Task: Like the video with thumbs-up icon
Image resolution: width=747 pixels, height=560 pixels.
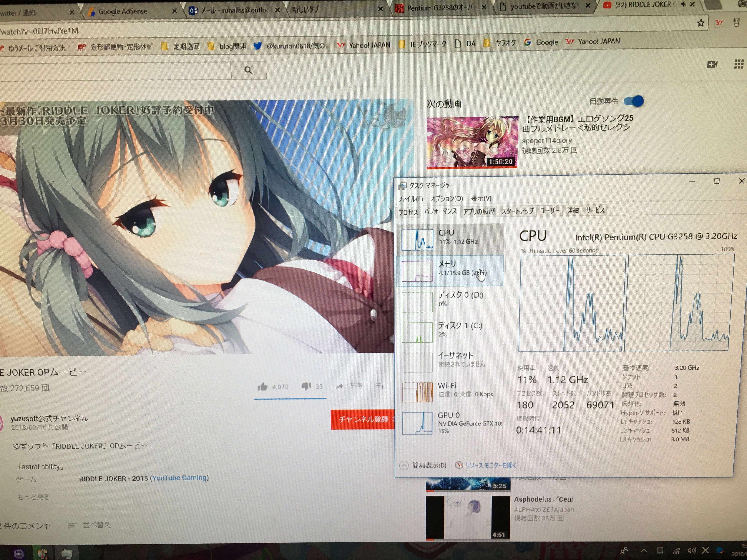Action: [263, 386]
